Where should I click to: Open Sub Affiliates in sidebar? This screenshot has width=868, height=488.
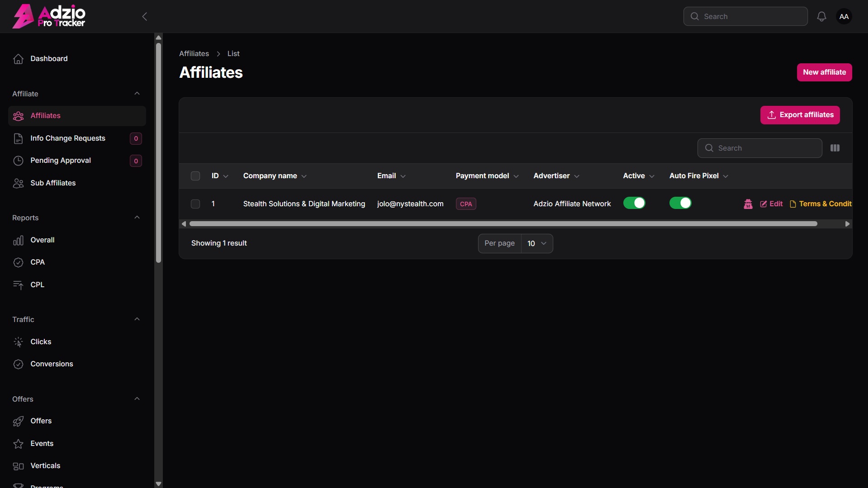(77, 183)
